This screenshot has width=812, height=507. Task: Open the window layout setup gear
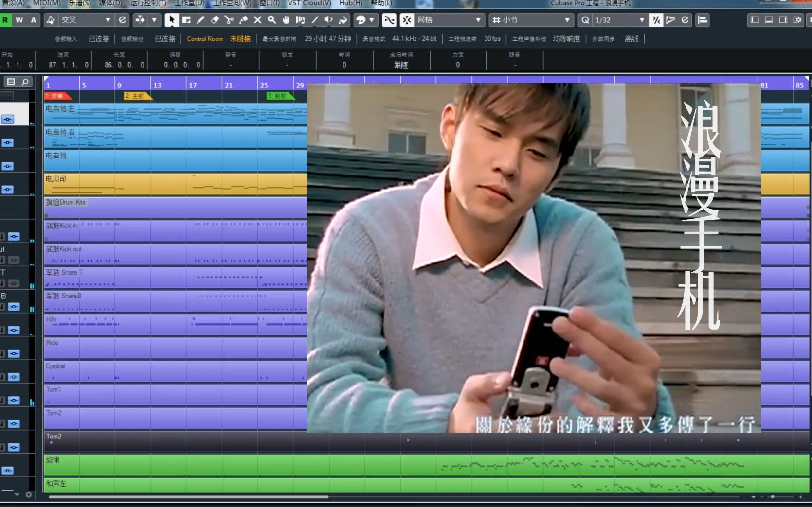797,20
